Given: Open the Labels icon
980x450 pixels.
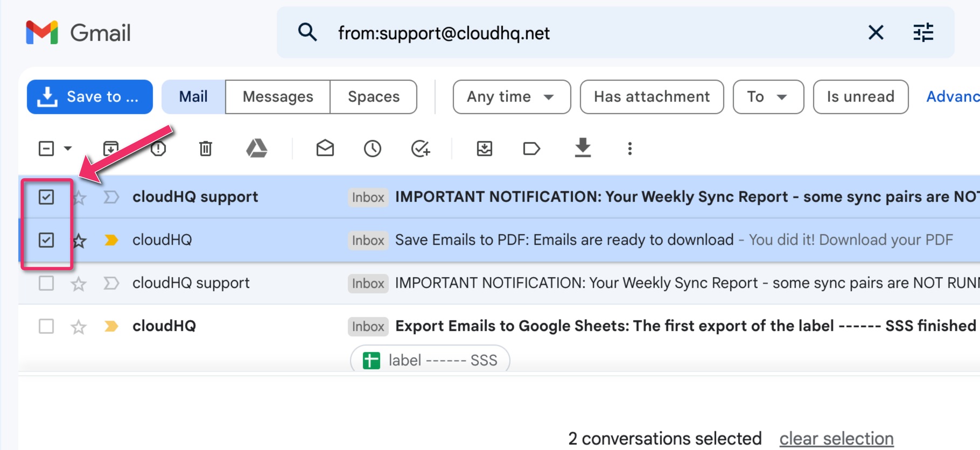Looking at the screenshot, I should point(531,149).
